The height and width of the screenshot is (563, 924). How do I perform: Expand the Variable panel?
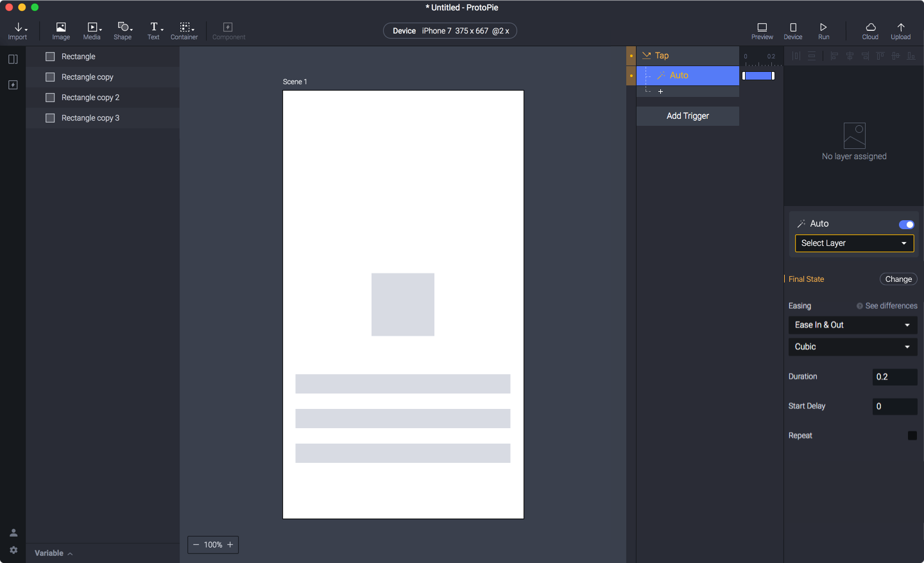click(54, 553)
